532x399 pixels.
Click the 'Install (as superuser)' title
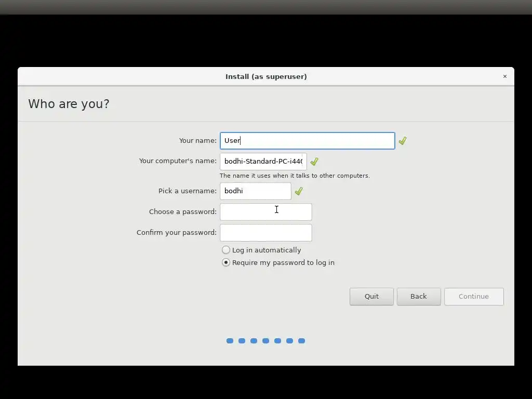click(266, 77)
